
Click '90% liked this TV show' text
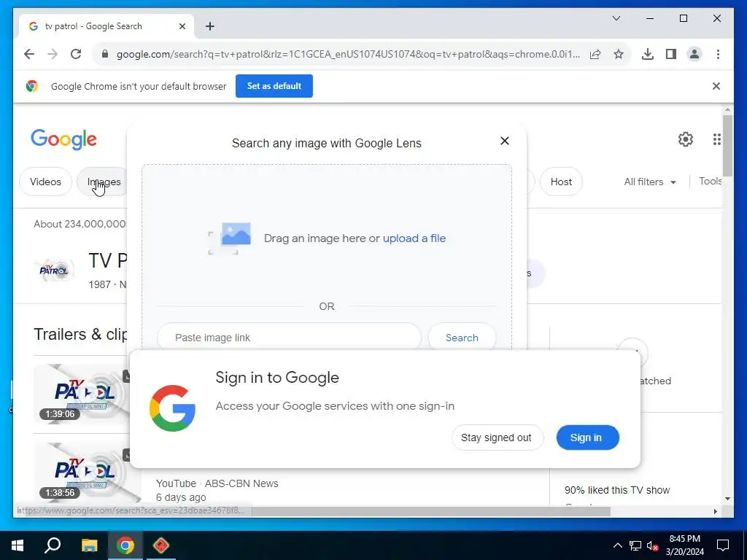pos(617,490)
